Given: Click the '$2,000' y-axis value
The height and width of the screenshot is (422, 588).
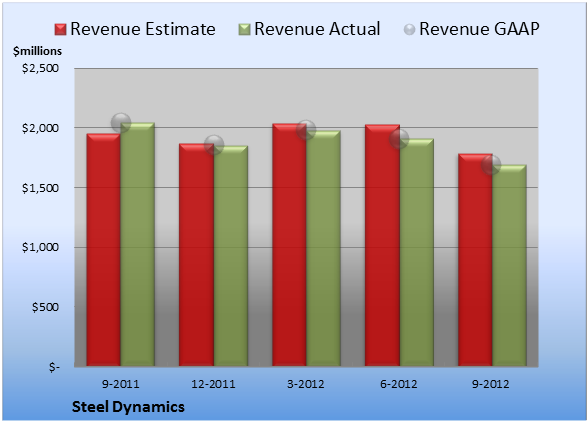Looking at the screenshot, I should (x=40, y=128).
